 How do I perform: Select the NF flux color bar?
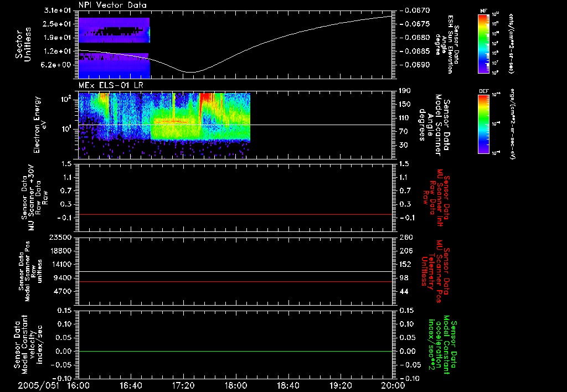tap(484, 44)
